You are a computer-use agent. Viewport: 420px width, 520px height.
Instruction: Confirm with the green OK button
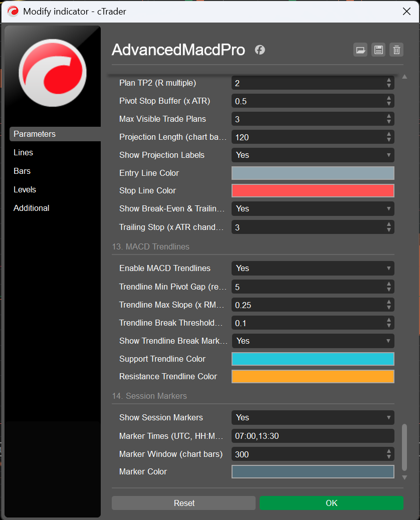click(331, 503)
